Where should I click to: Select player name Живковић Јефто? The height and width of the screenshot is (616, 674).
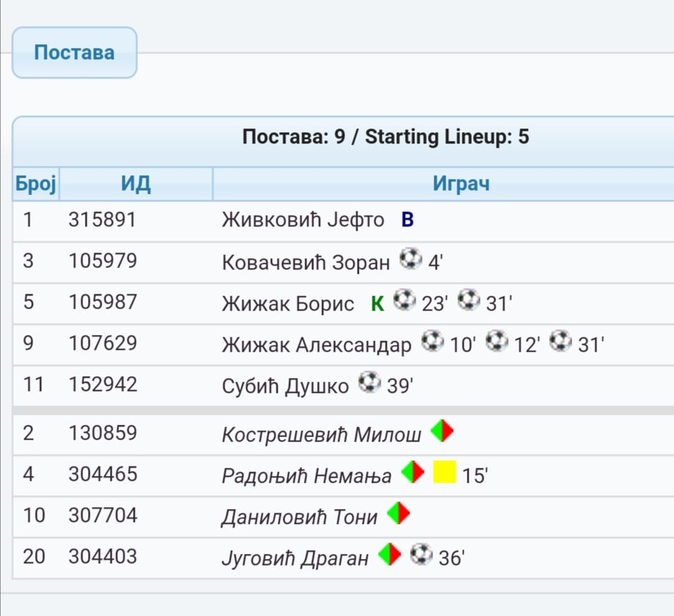pos(303,220)
